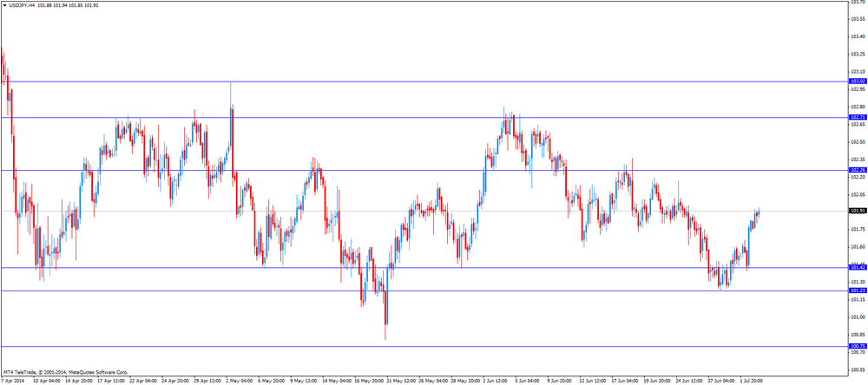This screenshot has height=385, width=868.
Task: Click the 17 Jun 04:00 time label
Action: pos(626,382)
